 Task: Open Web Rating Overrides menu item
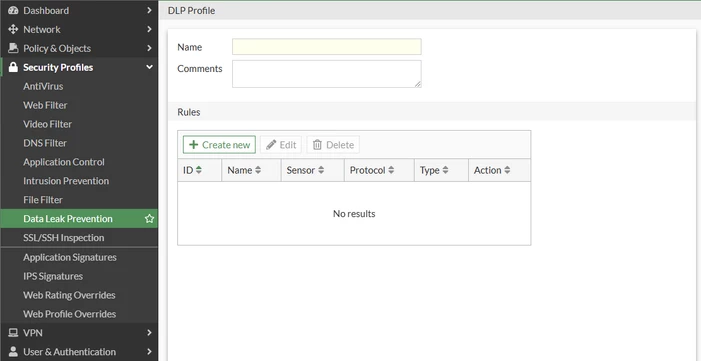(79, 295)
